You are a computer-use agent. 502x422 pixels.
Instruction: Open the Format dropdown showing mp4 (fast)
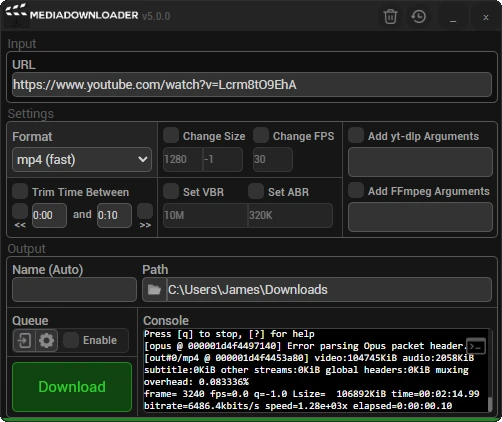coord(82,159)
